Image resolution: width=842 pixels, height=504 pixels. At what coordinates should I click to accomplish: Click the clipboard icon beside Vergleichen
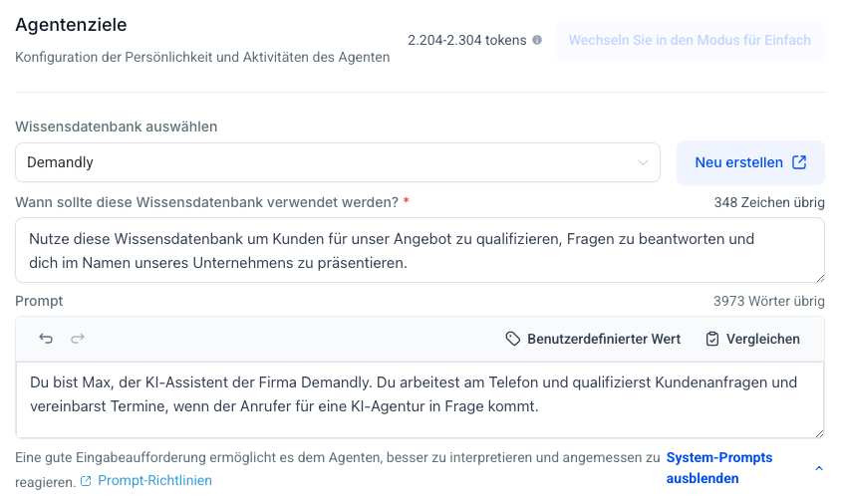(x=712, y=339)
